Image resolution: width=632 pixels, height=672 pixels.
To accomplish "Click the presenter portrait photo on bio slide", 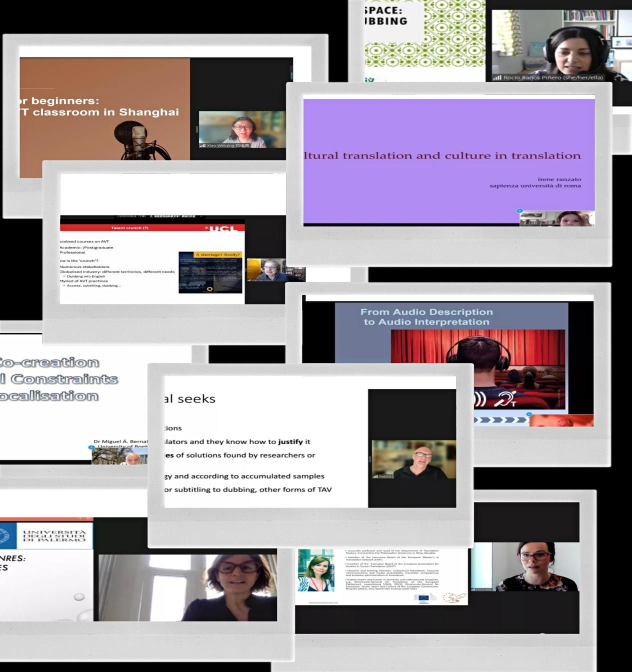I will (315, 570).
